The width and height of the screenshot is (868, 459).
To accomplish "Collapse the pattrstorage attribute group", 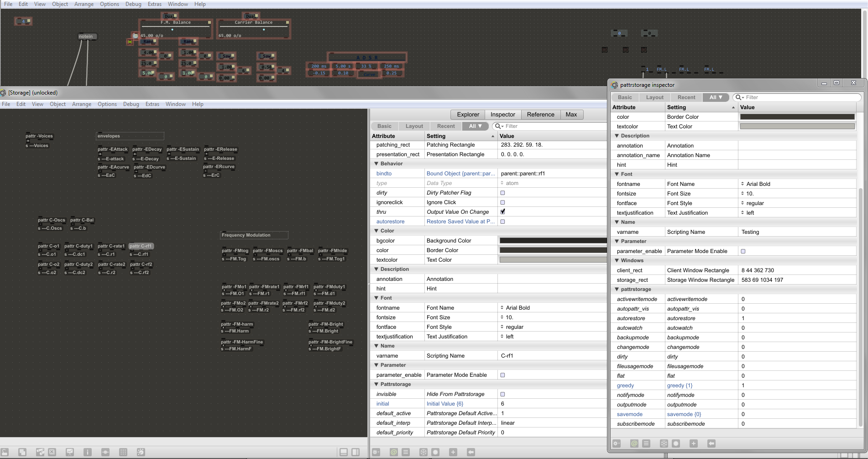I will (617, 290).
